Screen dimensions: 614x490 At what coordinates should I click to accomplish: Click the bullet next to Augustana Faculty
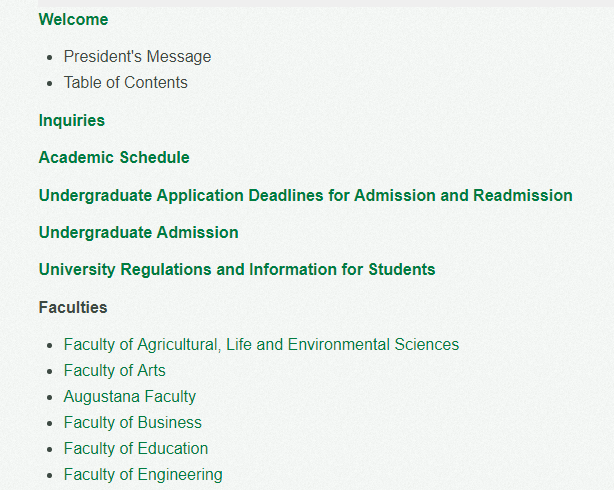(49, 398)
